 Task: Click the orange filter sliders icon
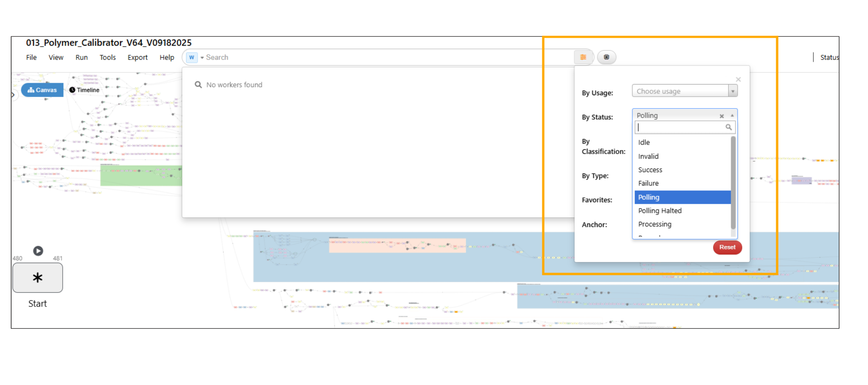click(x=583, y=57)
